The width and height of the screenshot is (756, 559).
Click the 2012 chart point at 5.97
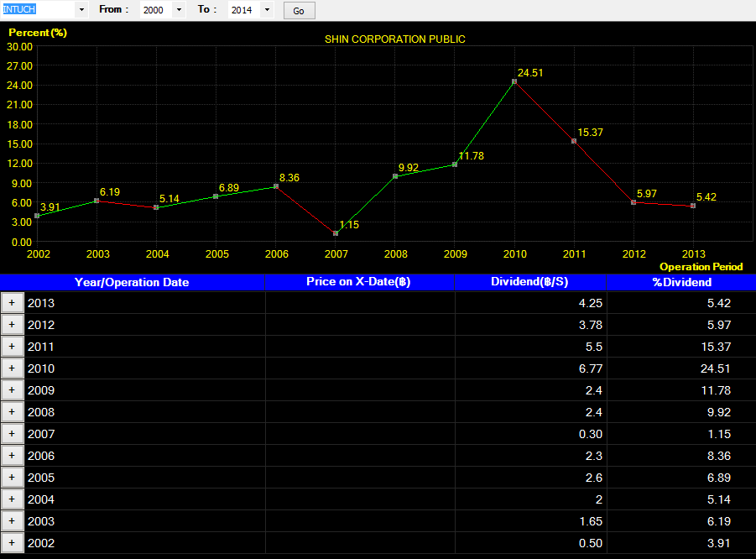pyautogui.click(x=633, y=202)
